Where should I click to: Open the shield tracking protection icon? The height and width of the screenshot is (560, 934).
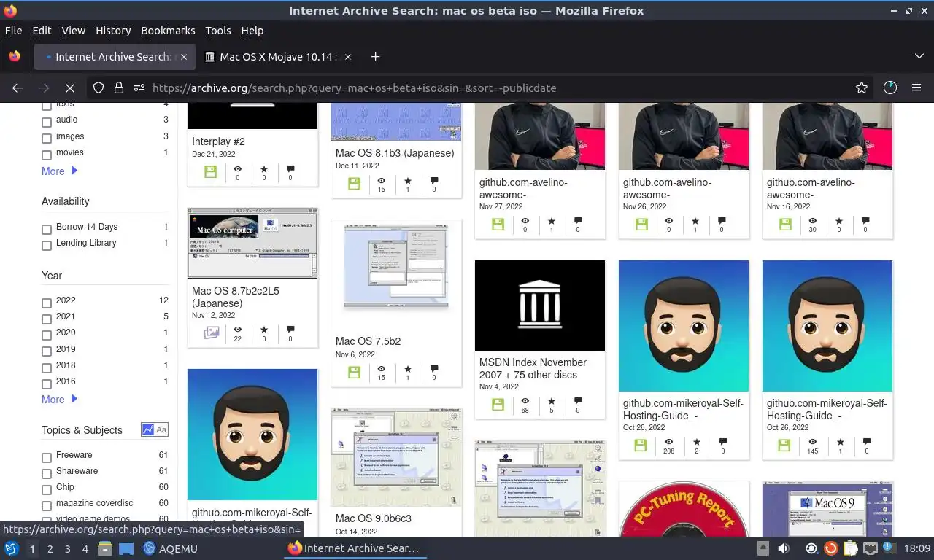(x=99, y=87)
